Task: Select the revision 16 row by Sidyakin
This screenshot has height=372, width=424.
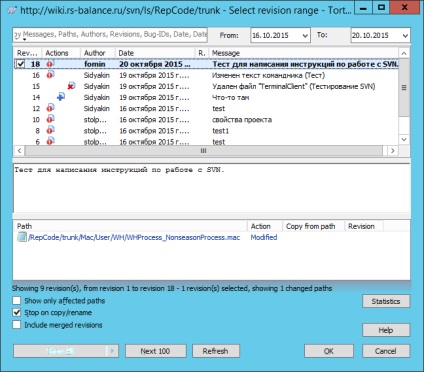Action: click(x=206, y=75)
